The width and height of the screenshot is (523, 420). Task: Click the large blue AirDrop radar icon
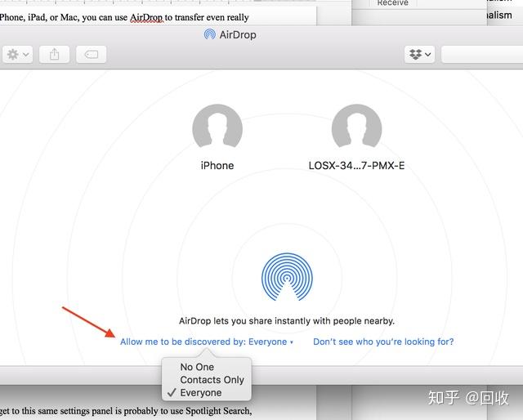coord(287,277)
